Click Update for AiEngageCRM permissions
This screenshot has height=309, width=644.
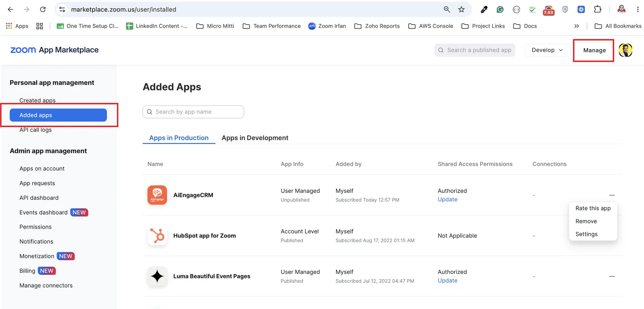click(x=448, y=199)
